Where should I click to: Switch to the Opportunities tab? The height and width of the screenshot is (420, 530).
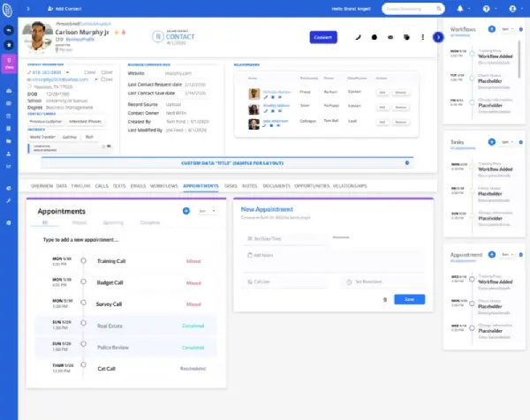[x=312, y=186]
